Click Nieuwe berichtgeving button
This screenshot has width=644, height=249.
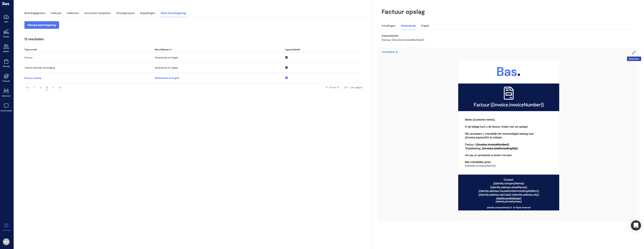pos(42,25)
